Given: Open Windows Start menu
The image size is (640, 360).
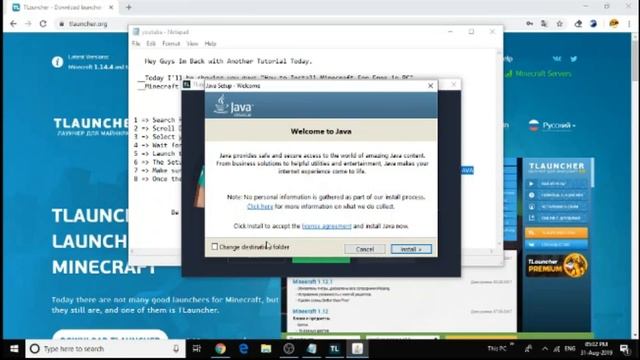Looking at the screenshot, I should tap(14, 349).
